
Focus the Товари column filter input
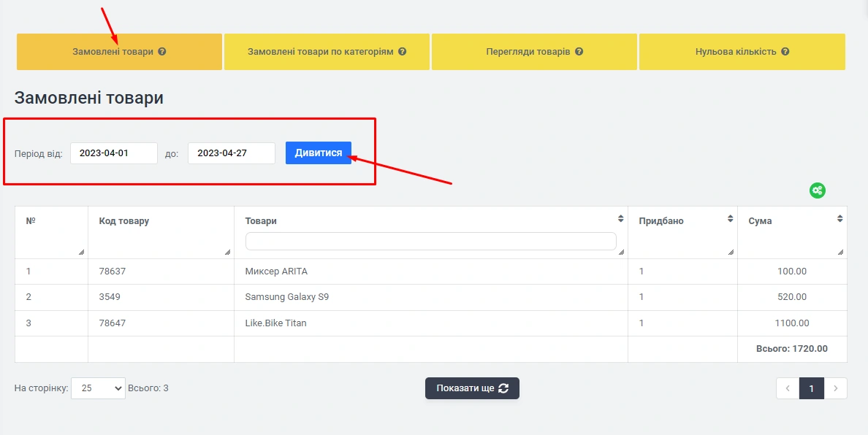[x=430, y=242]
